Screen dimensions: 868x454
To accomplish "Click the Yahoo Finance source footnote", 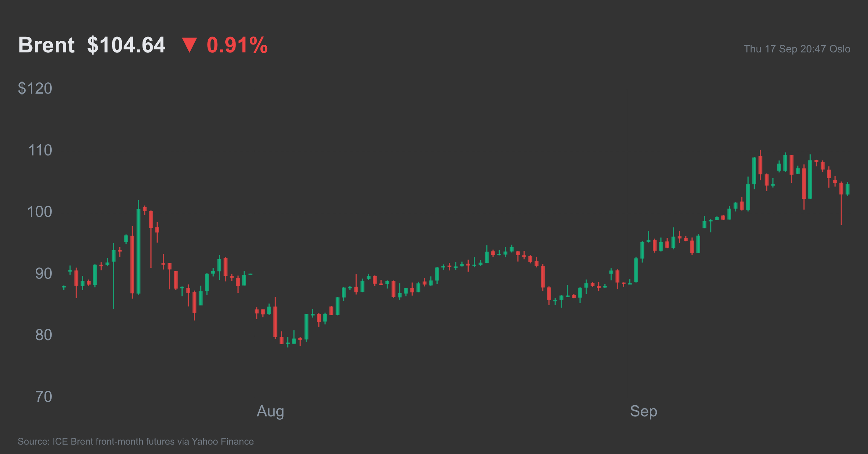I will (x=136, y=441).
